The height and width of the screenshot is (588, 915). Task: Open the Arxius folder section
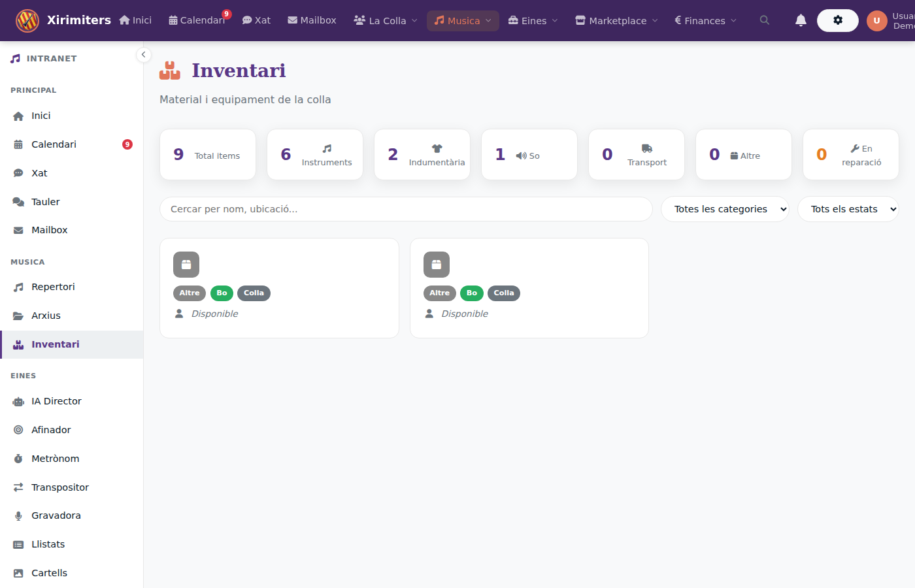pyautogui.click(x=46, y=316)
